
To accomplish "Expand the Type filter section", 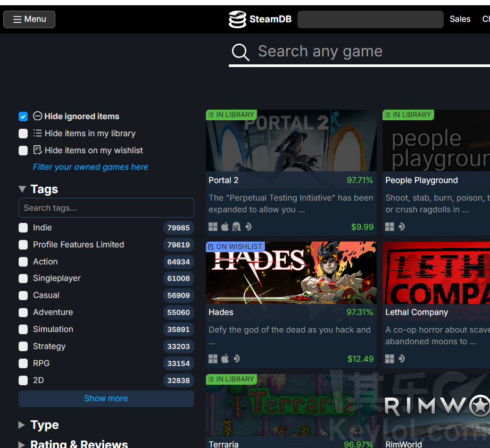I will click(38, 425).
